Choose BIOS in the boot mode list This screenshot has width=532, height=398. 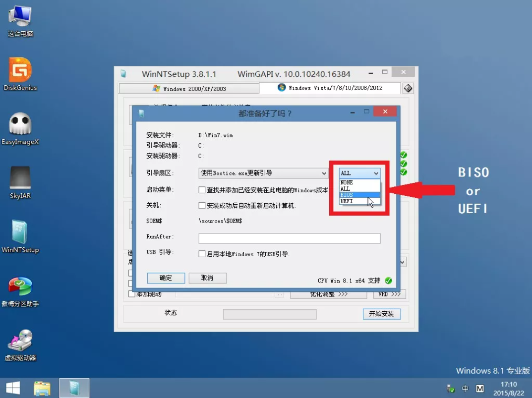tap(359, 195)
